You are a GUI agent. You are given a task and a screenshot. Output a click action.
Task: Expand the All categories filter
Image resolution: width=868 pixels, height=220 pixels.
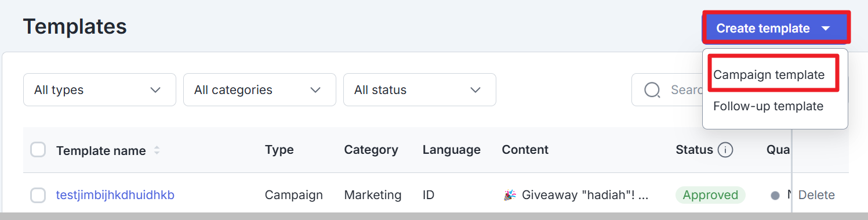click(260, 90)
